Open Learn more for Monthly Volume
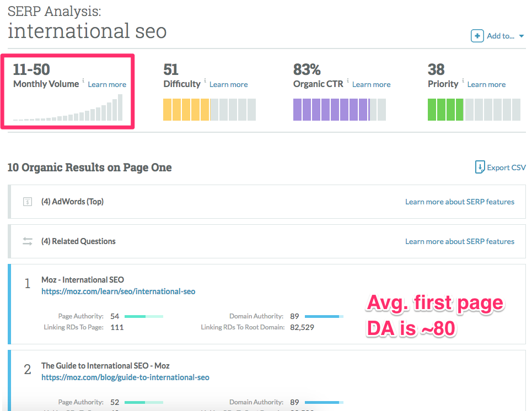Image resolution: width=532 pixels, height=411 pixels. coord(106,84)
